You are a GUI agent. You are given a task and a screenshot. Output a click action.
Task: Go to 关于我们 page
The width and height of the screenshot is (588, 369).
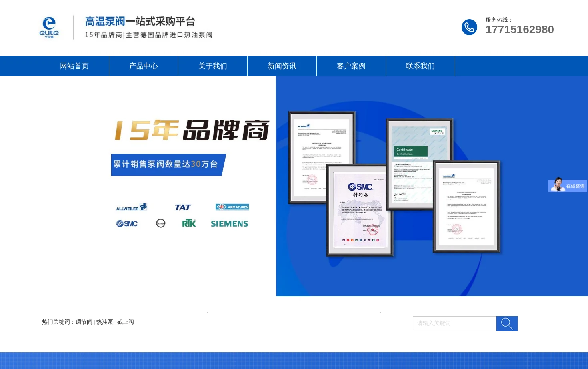pyautogui.click(x=213, y=66)
